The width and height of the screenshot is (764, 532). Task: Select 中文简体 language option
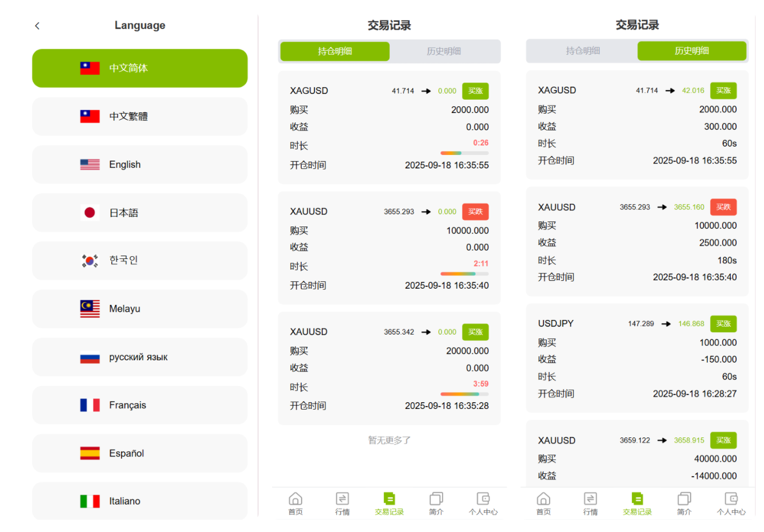point(139,68)
